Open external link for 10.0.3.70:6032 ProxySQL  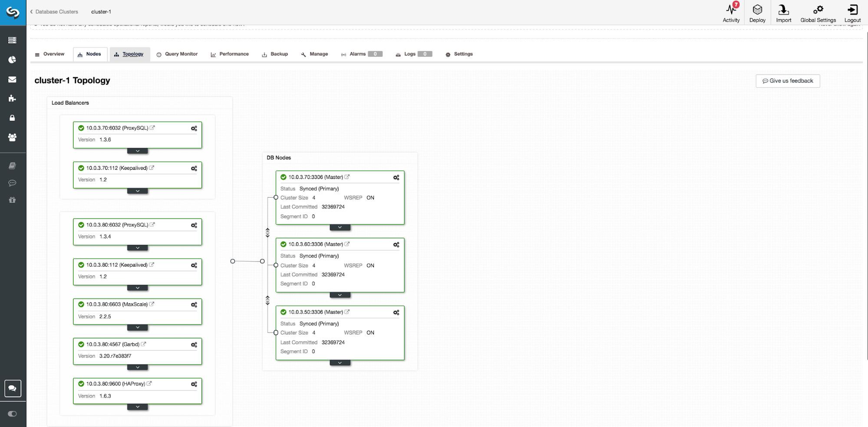152,128
